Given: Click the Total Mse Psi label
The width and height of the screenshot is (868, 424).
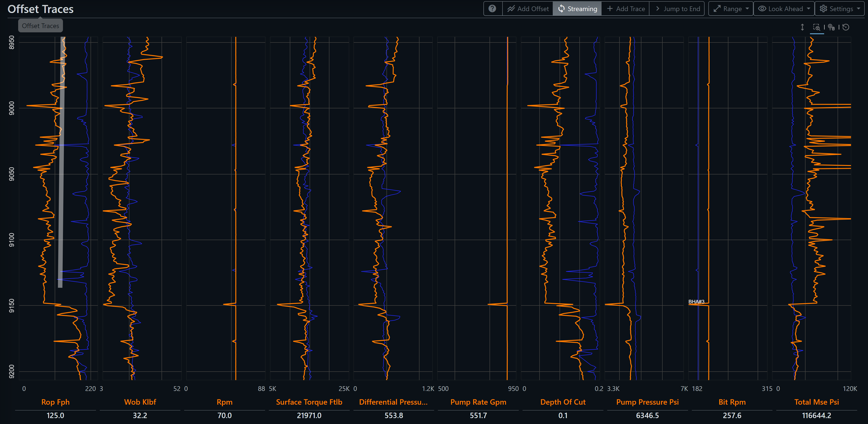Looking at the screenshot, I should coord(816,402).
